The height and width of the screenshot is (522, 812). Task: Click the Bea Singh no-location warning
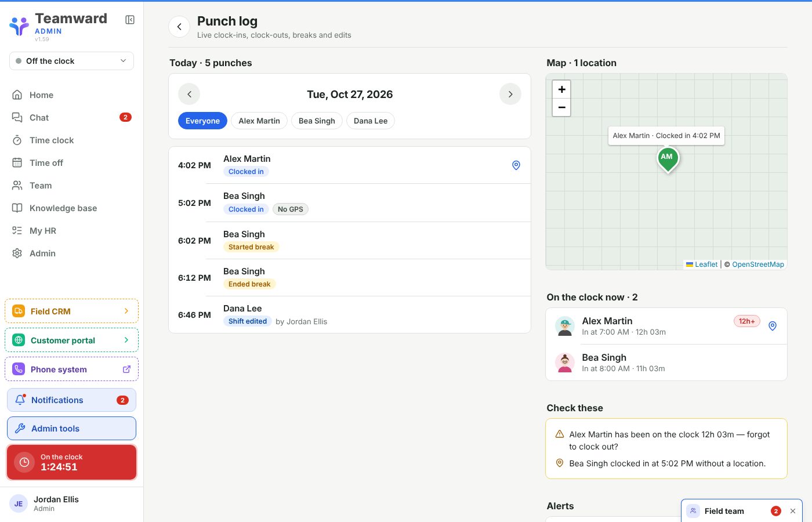click(x=666, y=463)
